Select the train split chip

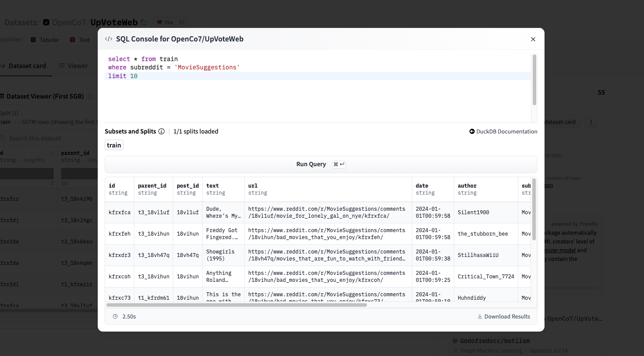coord(114,145)
